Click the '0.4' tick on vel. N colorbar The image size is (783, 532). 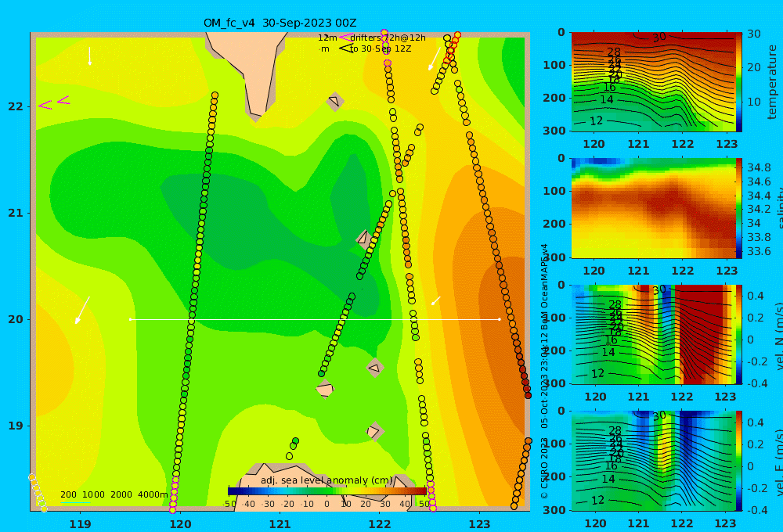click(756, 296)
